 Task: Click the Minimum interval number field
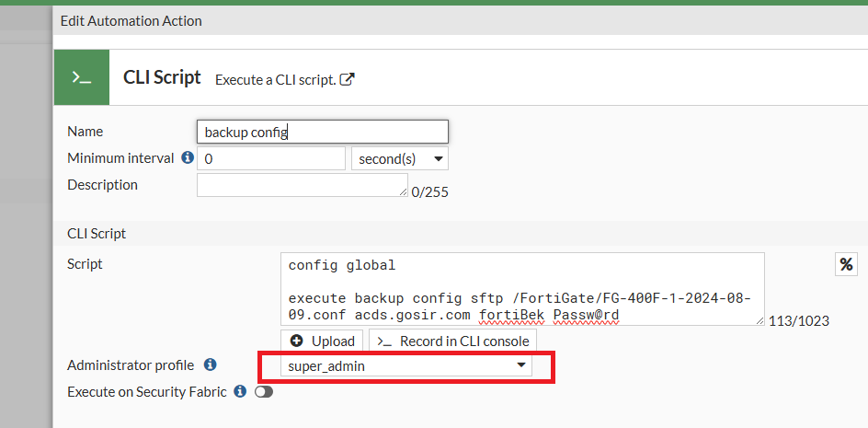coord(270,158)
